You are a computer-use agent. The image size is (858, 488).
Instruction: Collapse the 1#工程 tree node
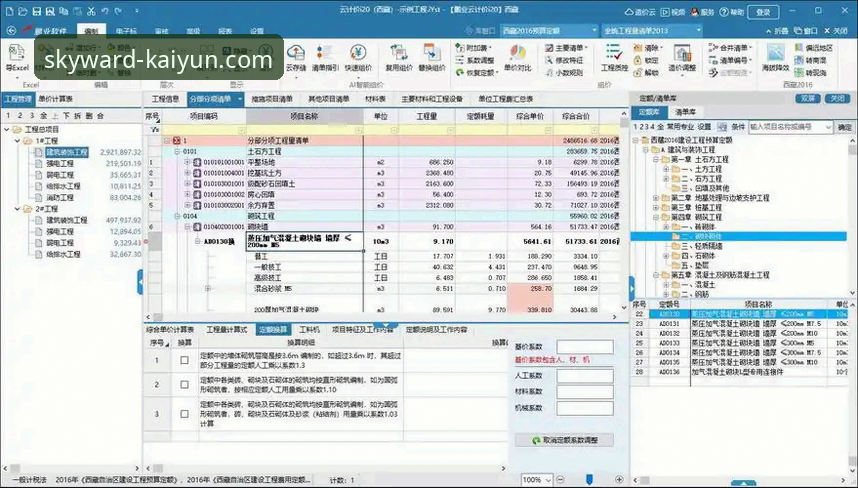click(18, 141)
